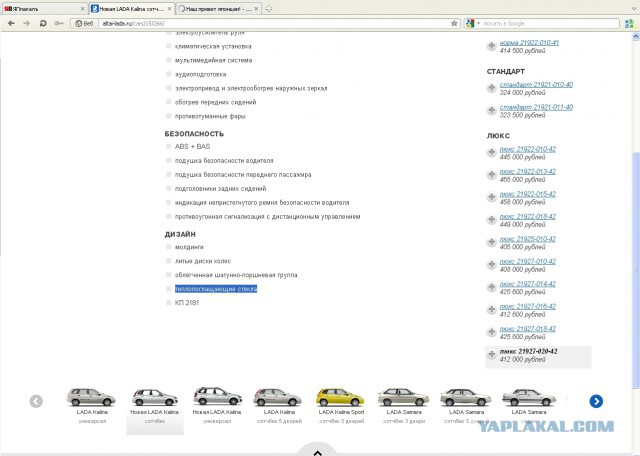
Task: Switch to the ЯПлакалъ tab
Action: [44, 9]
